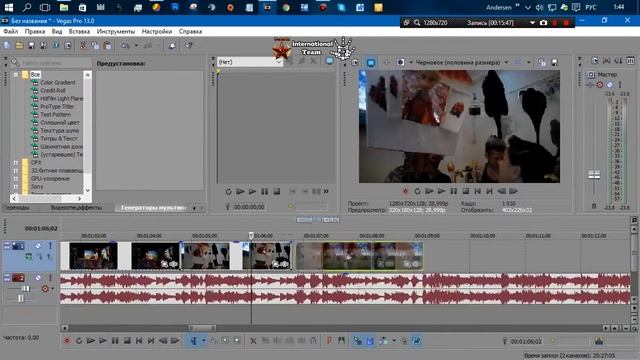The image size is (640, 360).
Task: Open Project Video Properties in the preview toolbar
Action: click(355, 62)
